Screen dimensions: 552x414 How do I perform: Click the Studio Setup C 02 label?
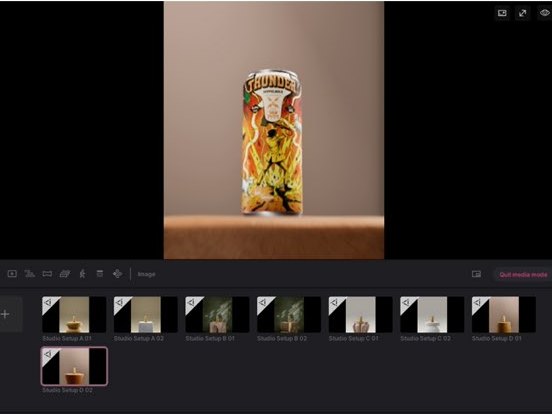[425, 338]
